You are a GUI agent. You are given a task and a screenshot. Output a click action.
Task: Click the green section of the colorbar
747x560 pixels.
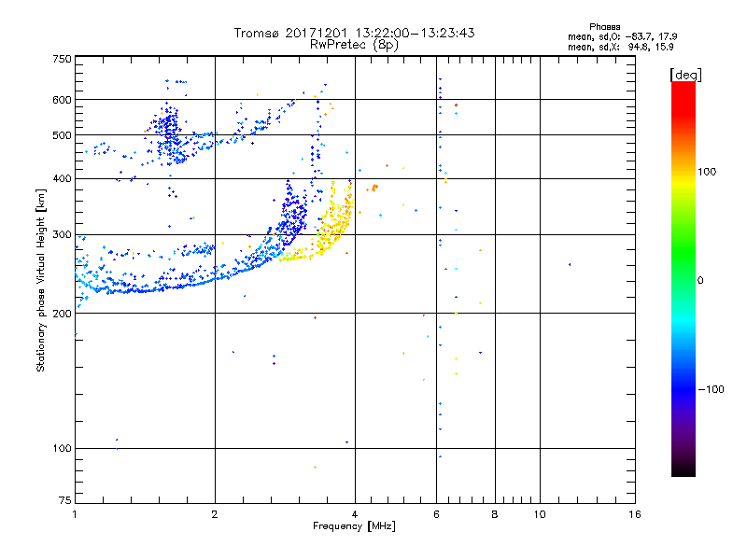(x=684, y=250)
